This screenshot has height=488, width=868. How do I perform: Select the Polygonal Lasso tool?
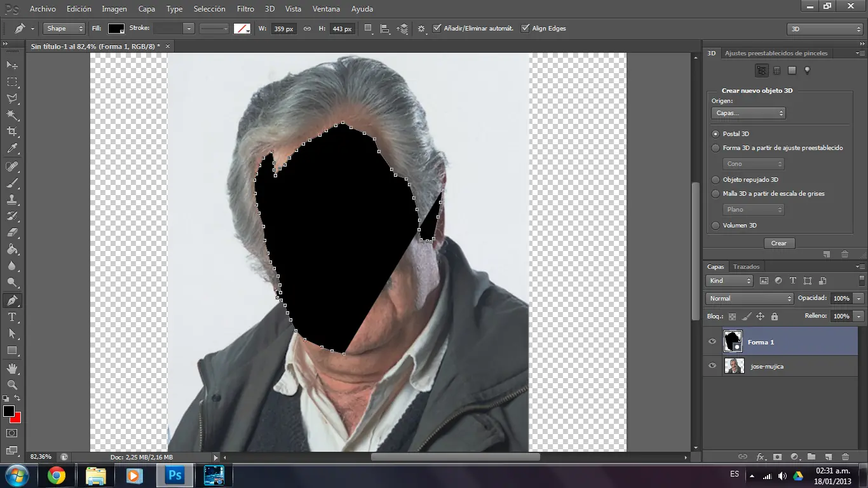(x=12, y=99)
